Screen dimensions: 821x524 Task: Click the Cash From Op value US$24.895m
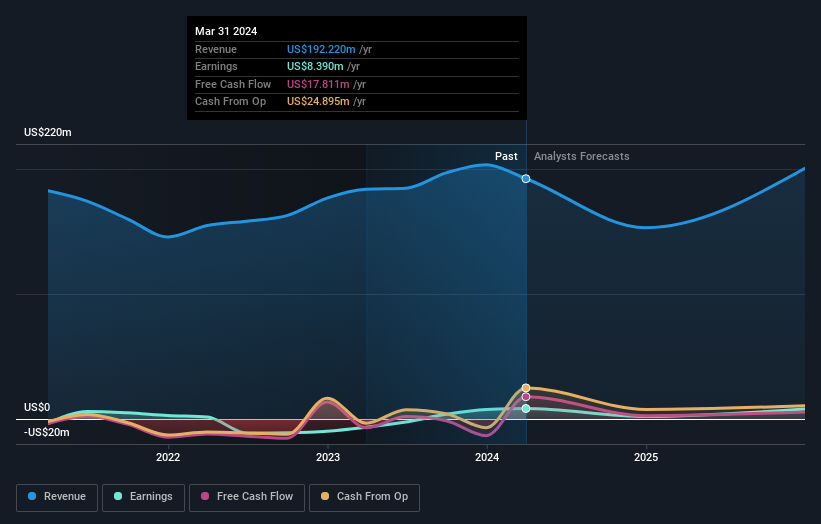(x=318, y=102)
